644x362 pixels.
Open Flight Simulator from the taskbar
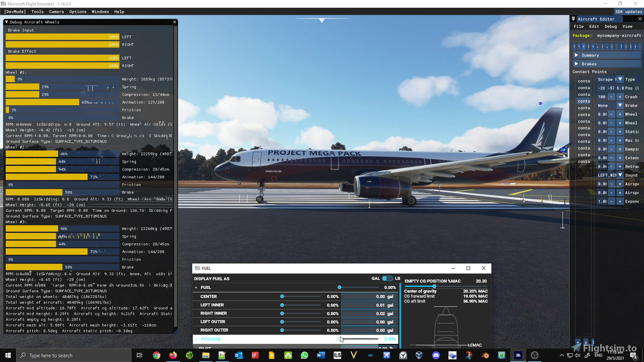pyautogui.click(x=518, y=355)
